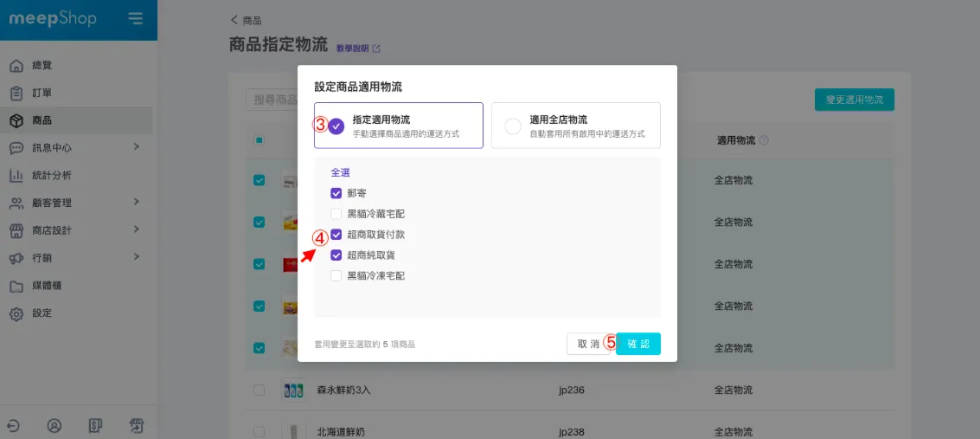Expand the 商店設計 submenu arrow
Viewport: 980px width, 439px height.
click(137, 229)
